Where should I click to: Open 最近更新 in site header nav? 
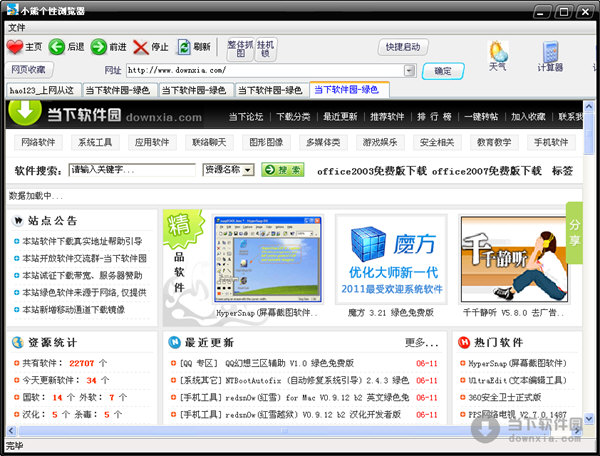point(340,117)
